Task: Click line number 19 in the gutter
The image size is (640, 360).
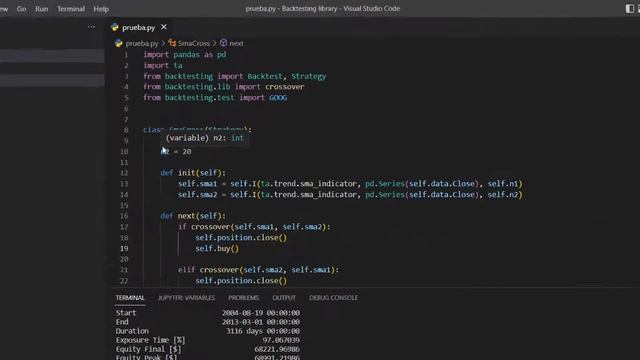Action: 124,249
